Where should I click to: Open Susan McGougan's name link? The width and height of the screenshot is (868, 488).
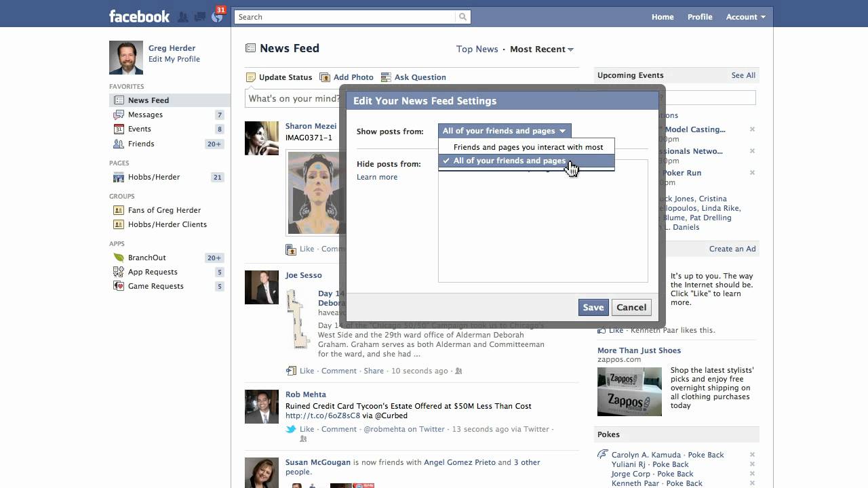pos(318,462)
